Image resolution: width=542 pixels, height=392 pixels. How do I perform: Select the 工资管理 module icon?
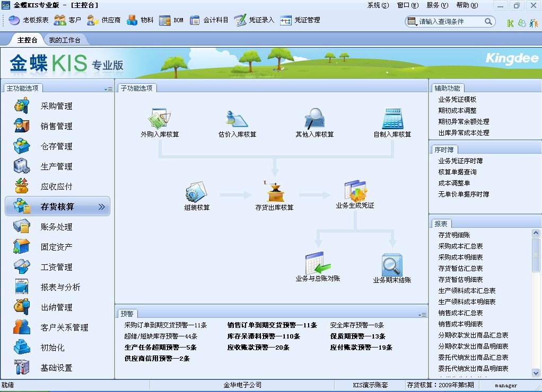(x=21, y=266)
